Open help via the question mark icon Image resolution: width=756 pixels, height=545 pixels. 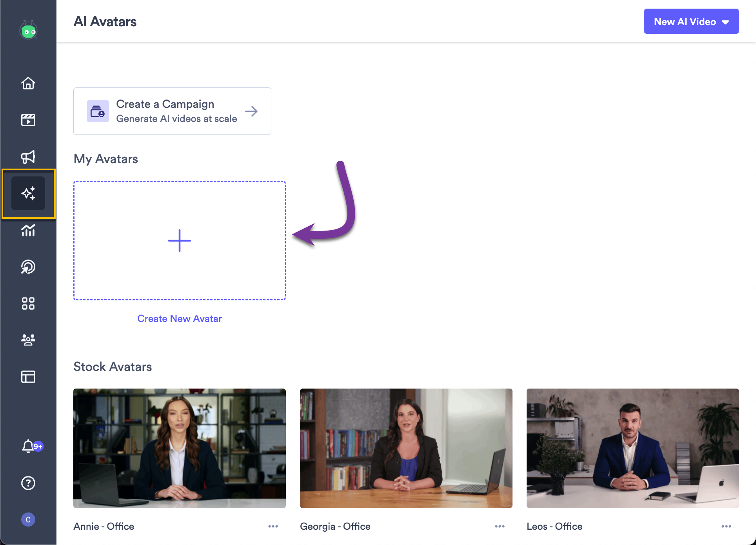point(28,483)
